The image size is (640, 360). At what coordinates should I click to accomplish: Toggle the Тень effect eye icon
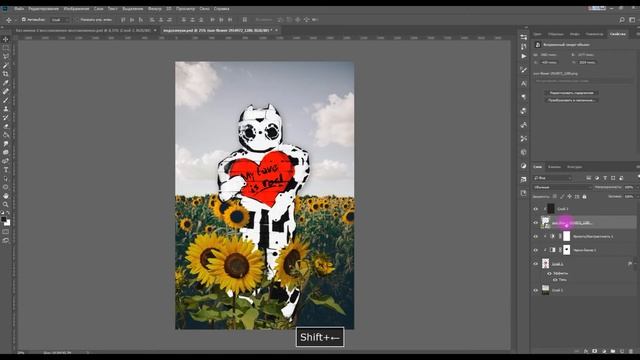click(555, 280)
